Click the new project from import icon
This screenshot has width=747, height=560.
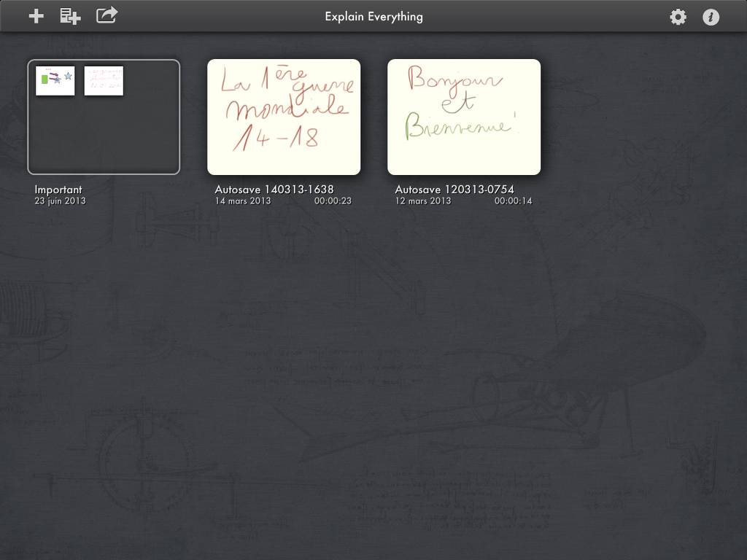coord(70,16)
